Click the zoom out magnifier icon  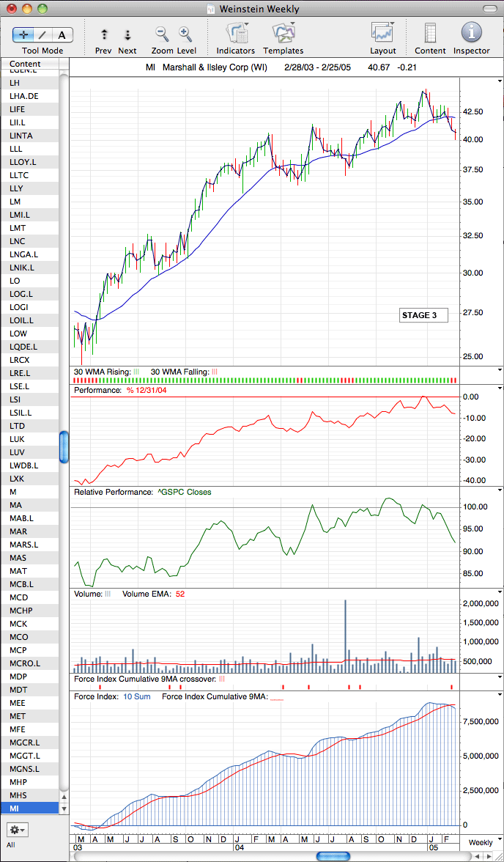click(x=162, y=34)
